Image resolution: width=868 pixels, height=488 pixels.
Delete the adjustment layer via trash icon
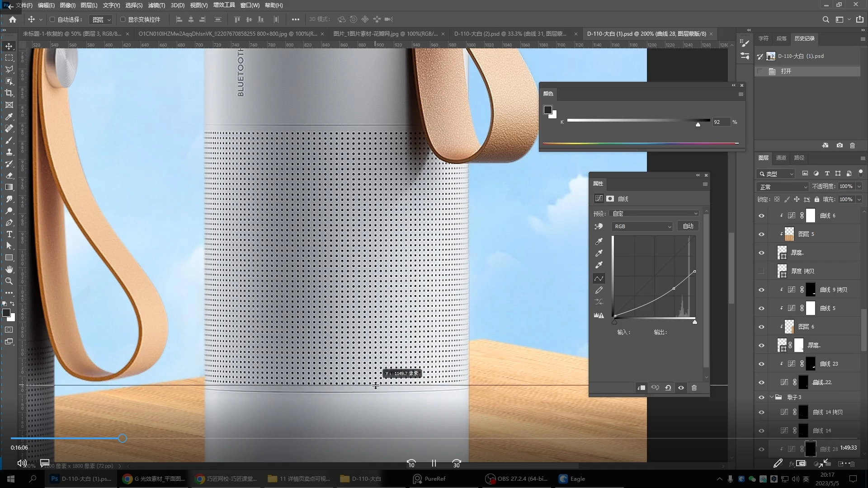[694, 388]
